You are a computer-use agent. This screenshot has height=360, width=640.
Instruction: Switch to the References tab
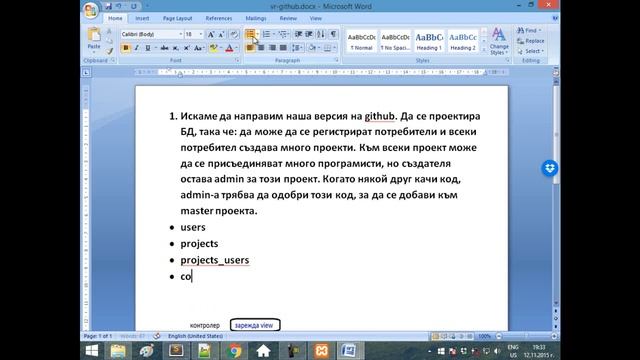pos(219,18)
